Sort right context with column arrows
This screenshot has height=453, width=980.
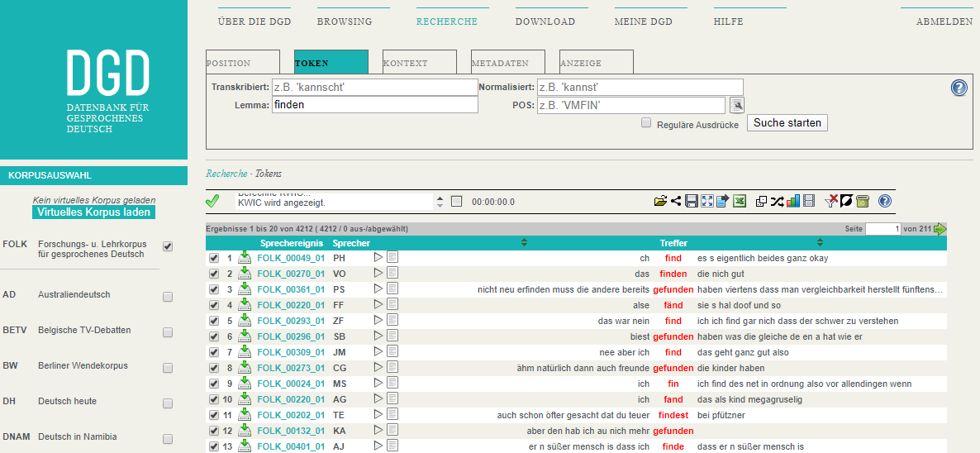(820, 242)
